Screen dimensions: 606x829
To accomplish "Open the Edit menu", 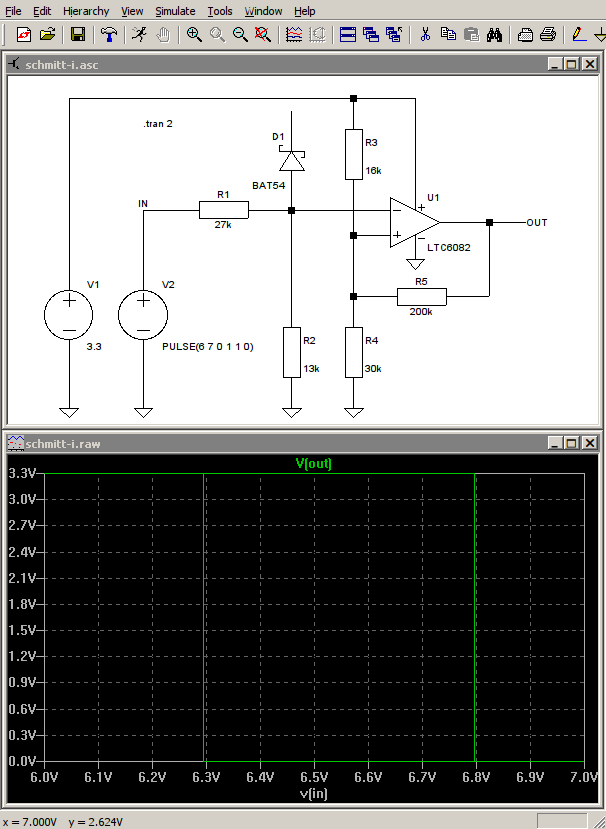I will 42,11.
